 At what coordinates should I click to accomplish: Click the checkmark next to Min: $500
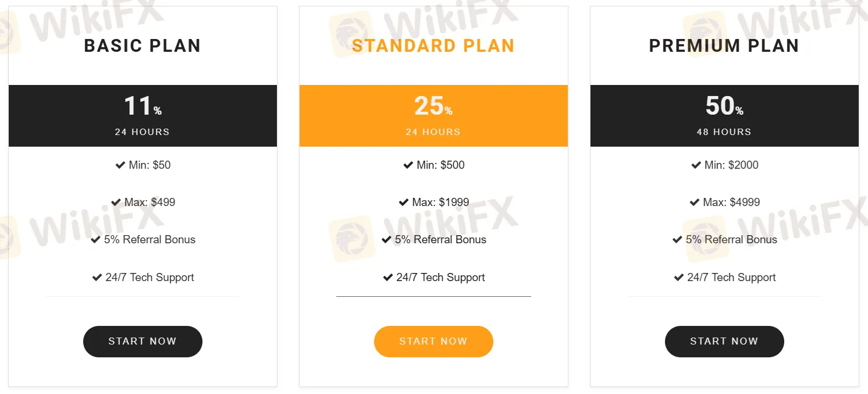[407, 165]
